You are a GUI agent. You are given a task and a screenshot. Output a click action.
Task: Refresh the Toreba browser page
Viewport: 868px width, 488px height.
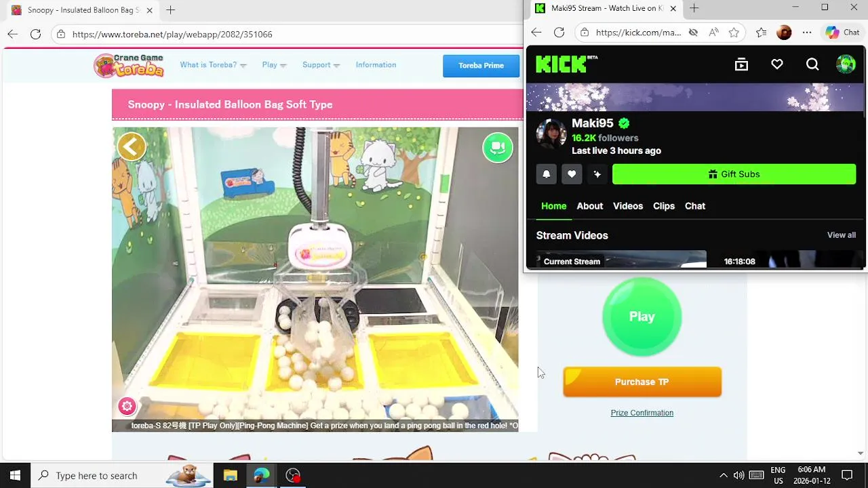(x=35, y=34)
